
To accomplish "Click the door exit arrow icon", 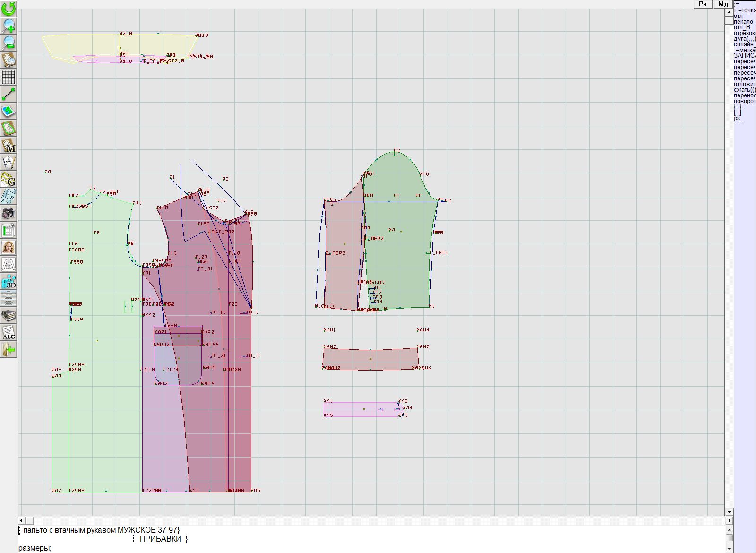I will (x=9, y=350).
